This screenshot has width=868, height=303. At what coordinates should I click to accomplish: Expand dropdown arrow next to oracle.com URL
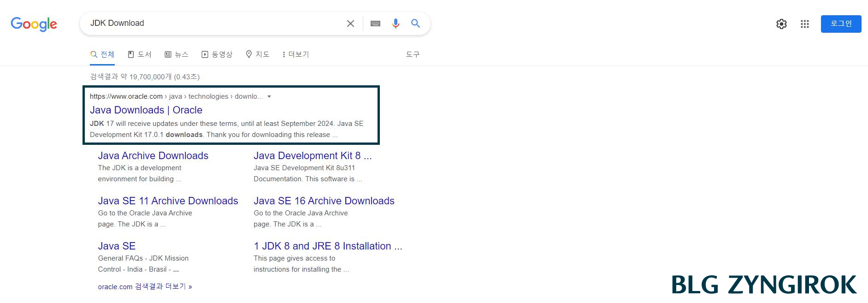point(269,96)
